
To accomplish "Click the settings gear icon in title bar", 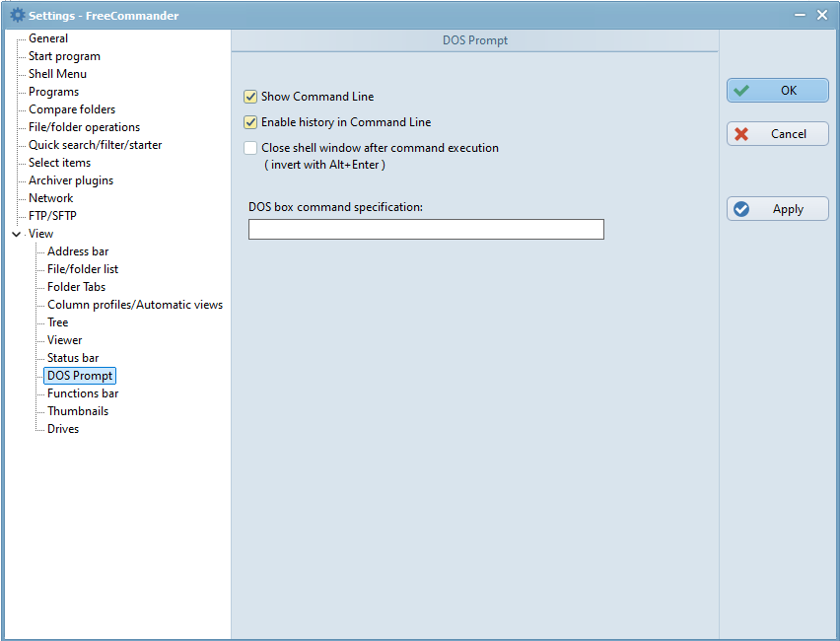I will (17, 15).
